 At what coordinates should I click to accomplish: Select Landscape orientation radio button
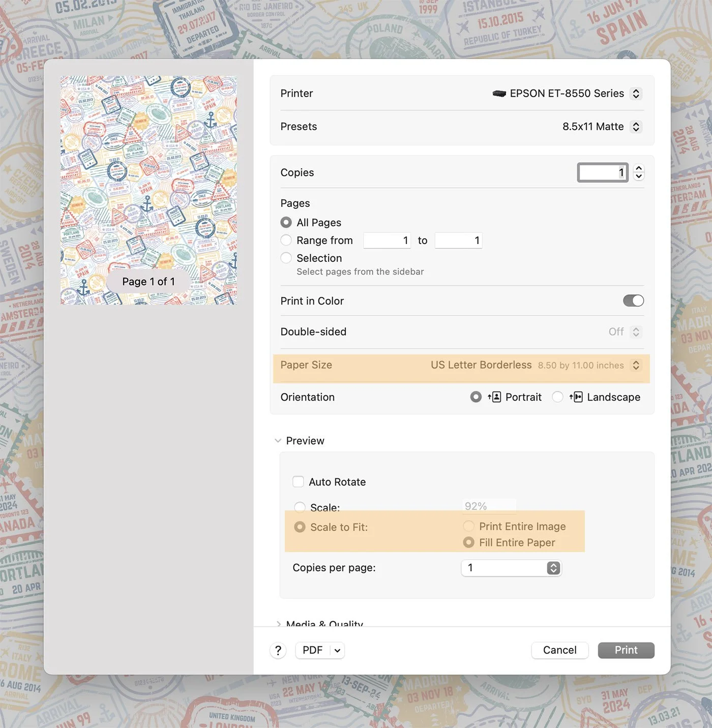pos(558,397)
